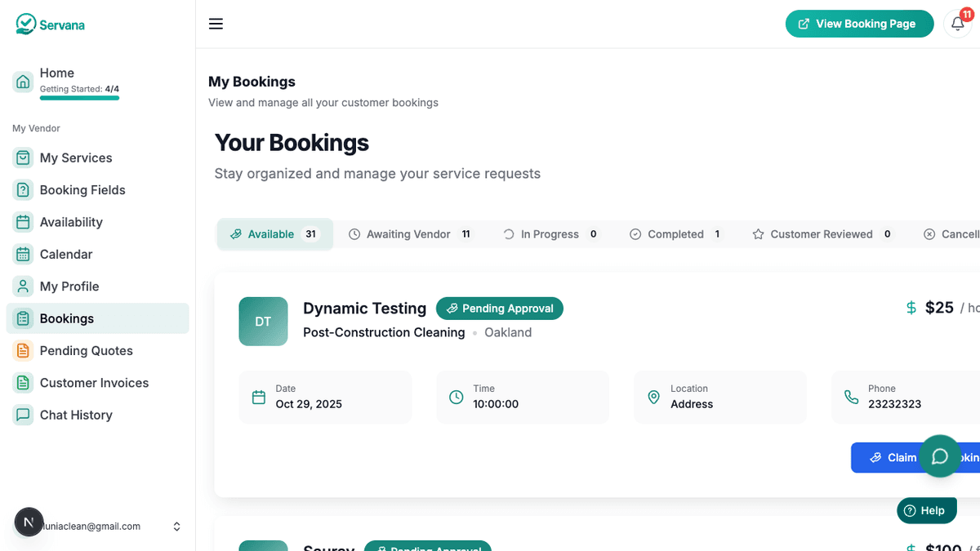Switch to the In Progress tab
The width and height of the screenshot is (980, 551).
551,234
